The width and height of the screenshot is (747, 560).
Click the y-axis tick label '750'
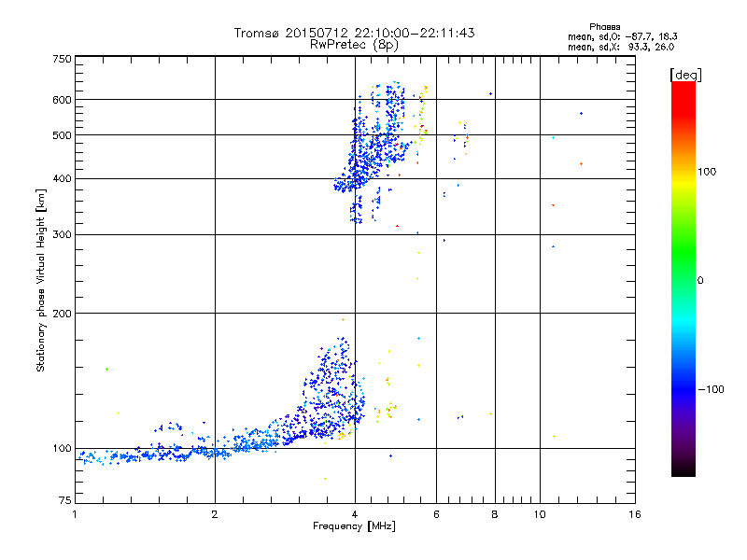point(62,59)
